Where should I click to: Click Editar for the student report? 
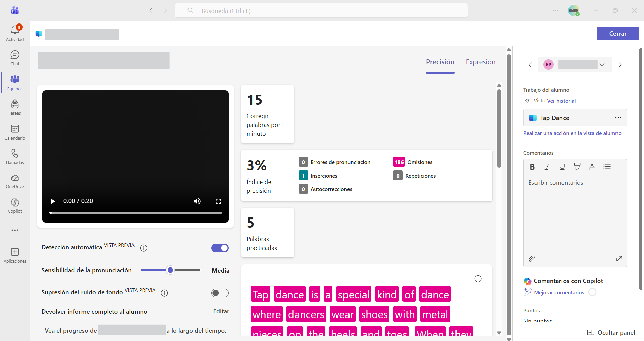(221, 311)
